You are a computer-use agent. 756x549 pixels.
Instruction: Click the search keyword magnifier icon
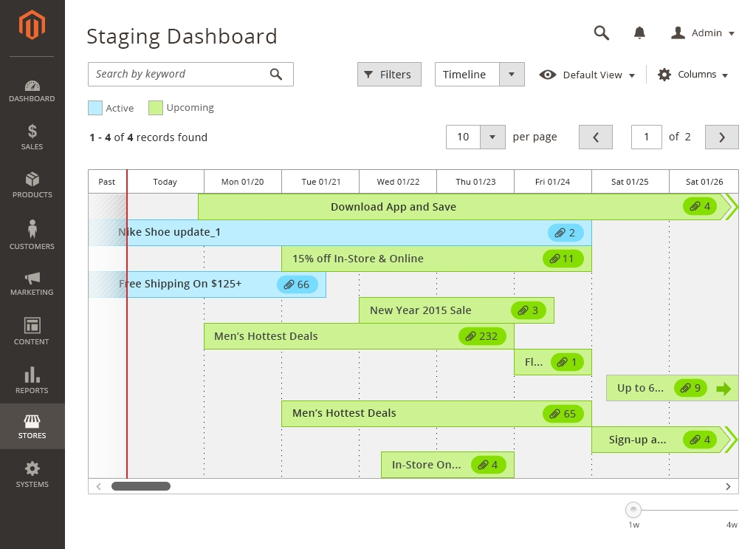tap(276, 74)
